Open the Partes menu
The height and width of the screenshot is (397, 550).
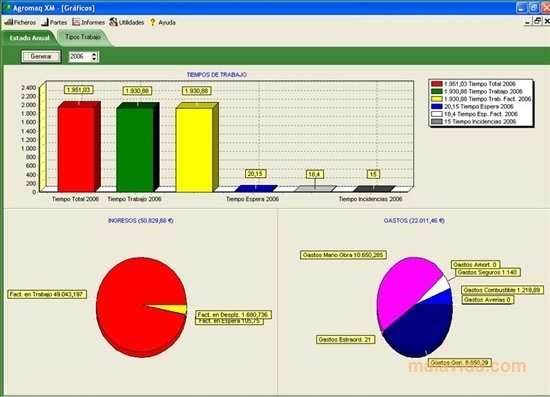click(54, 22)
